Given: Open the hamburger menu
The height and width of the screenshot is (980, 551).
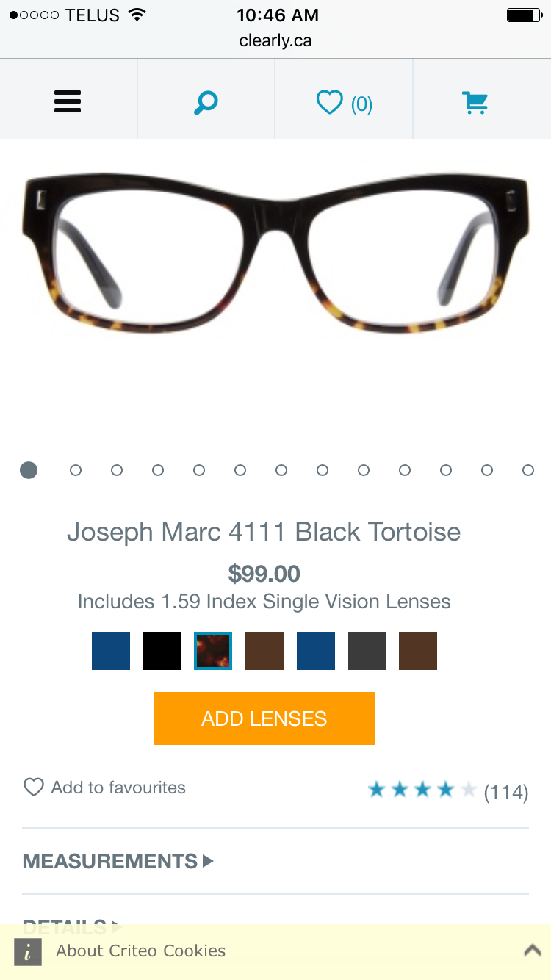Looking at the screenshot, I should click(x=68, y=101).
